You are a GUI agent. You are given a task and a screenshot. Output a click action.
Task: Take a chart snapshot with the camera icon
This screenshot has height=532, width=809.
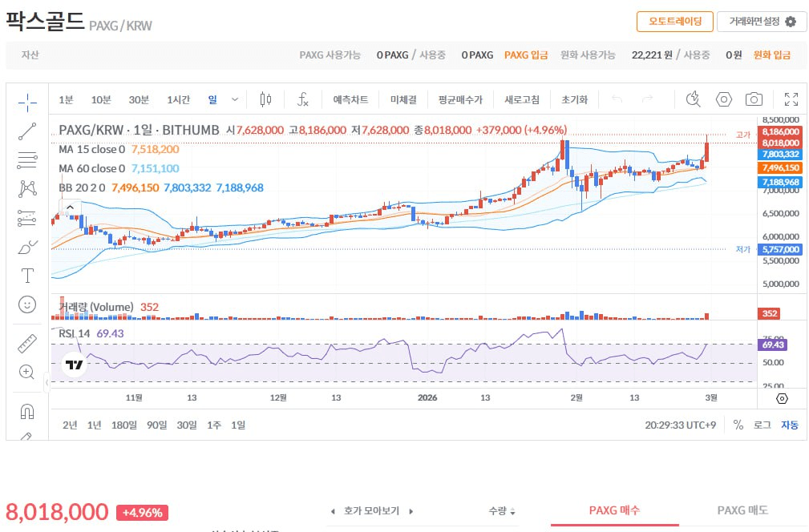754,99
